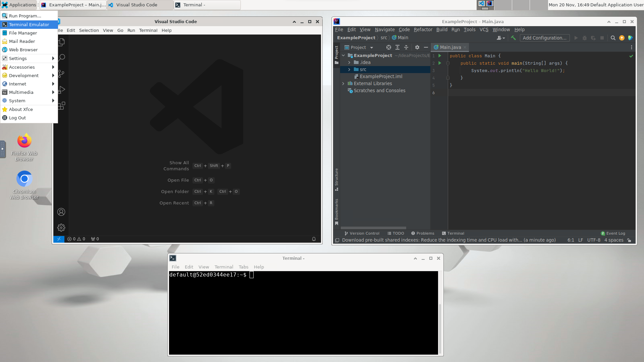Image resolution: width=644 pixels, height=362 pixels.
Task: Open IntelliJ Project panel gear options
Action: (417, 47)
